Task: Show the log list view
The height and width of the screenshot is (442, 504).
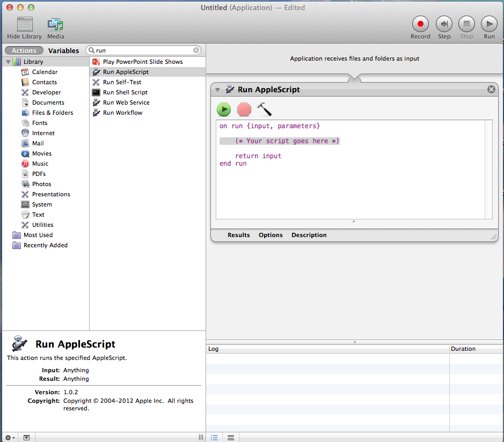Action: [214, 438]
